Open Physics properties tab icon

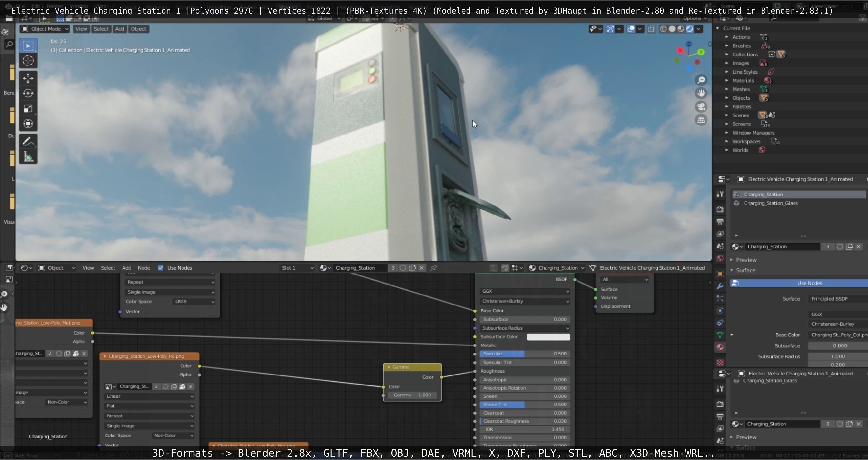720,311
